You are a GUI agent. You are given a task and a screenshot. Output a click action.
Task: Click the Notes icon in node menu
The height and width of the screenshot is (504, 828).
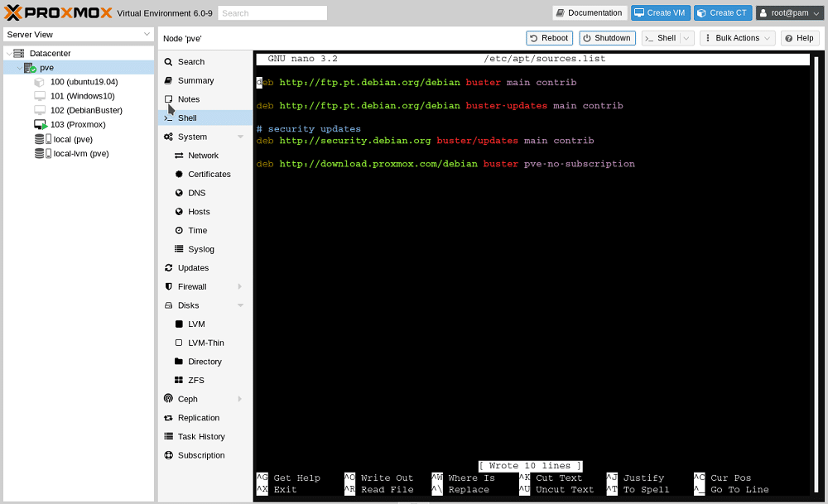click(x=168, y=99)
